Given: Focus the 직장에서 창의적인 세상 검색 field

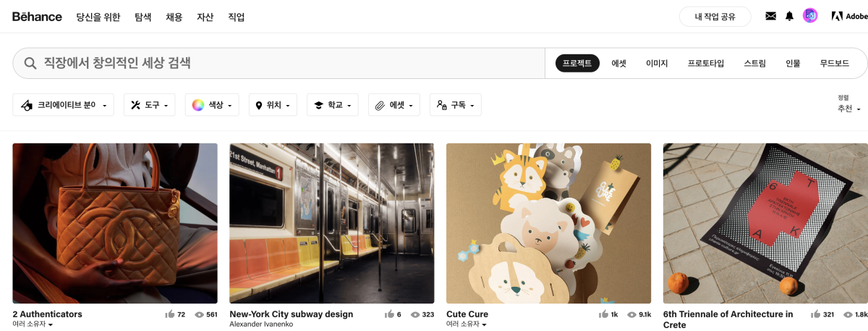Looking at the screenshot, I should 278,63.
